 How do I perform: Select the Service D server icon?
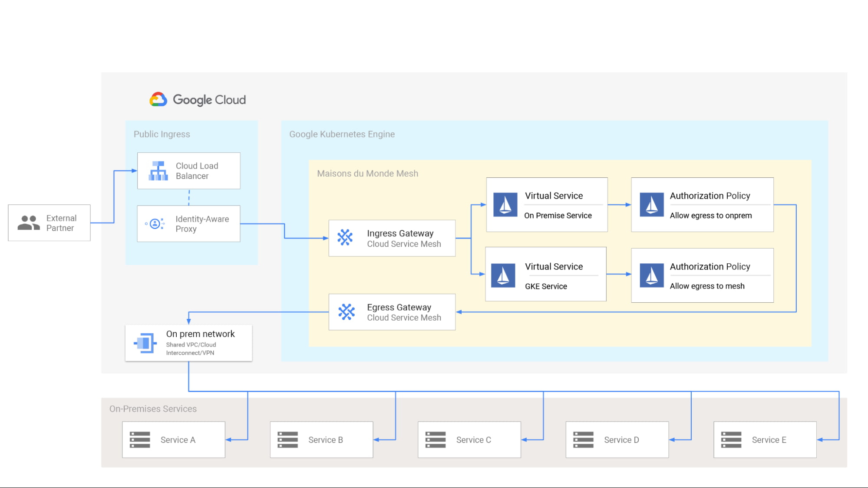click(583, 440)
